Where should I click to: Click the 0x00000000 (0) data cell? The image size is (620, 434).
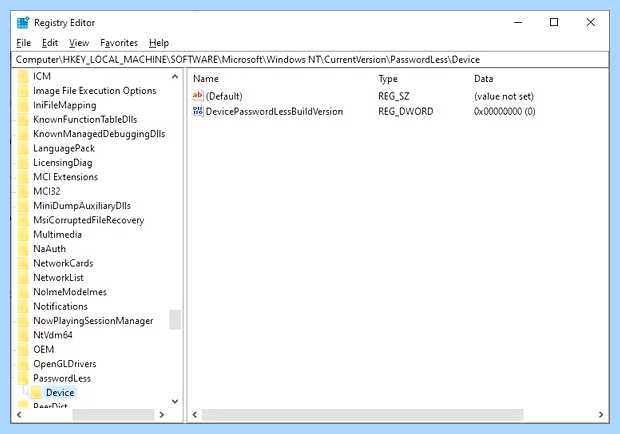505,111
